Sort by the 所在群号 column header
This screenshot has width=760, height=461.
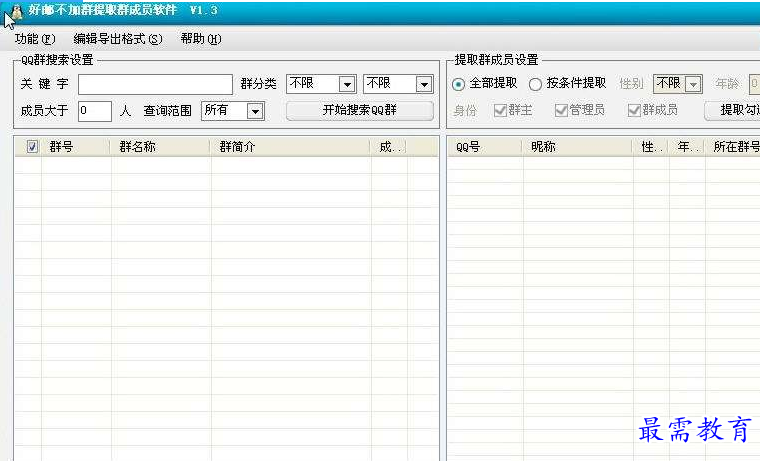[x=733, y=147]
